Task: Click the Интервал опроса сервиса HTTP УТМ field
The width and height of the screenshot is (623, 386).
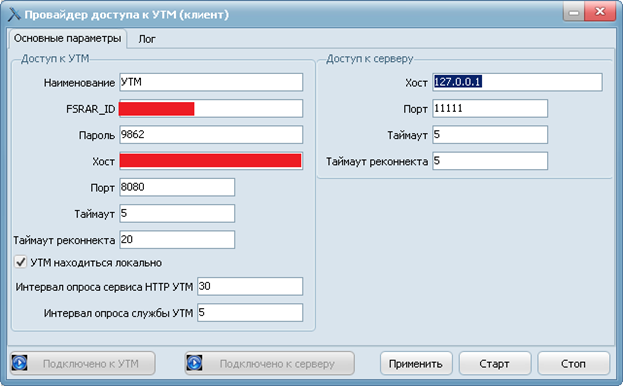Action: [250, 286]
